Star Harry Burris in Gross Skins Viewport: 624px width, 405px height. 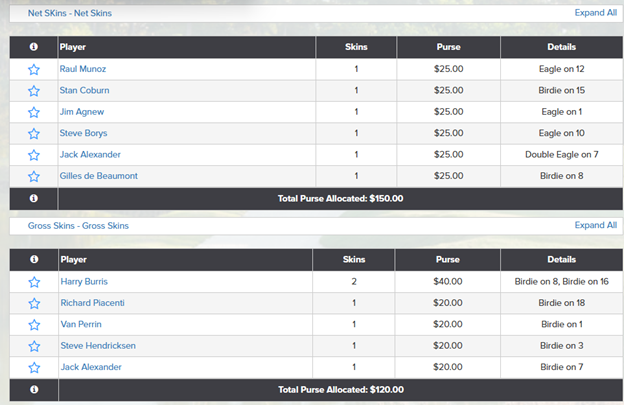click(34, 282)
